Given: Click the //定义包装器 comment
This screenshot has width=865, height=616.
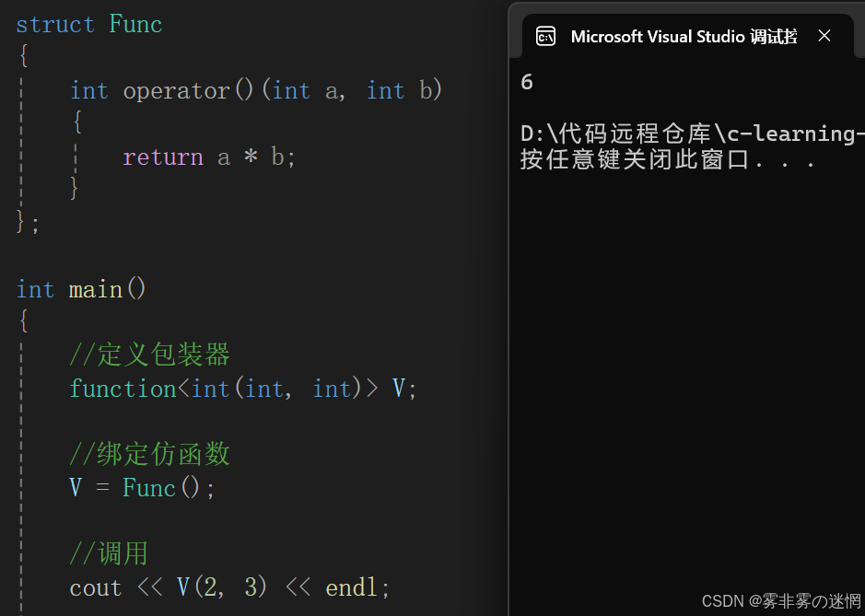Looking at the screenshot, I should [149, 354].
